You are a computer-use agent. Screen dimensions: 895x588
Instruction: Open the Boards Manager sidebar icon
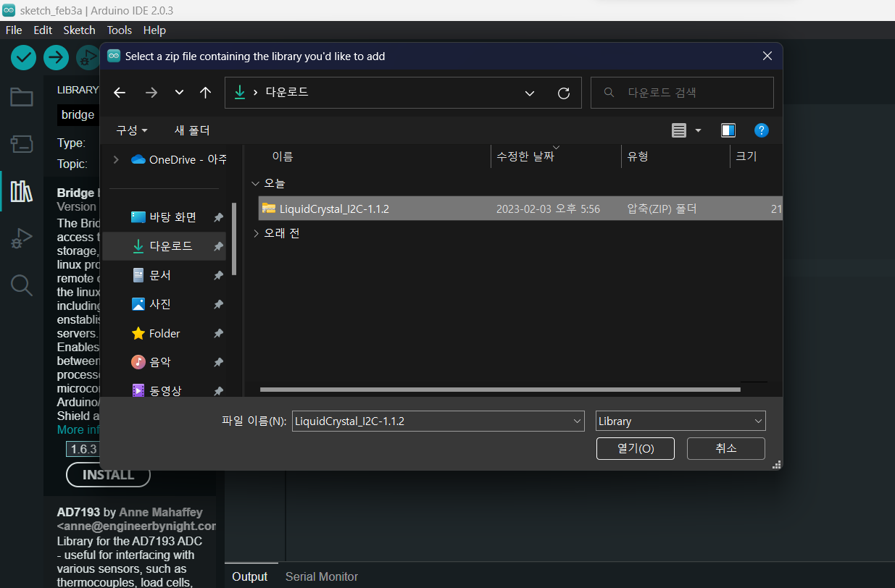click(x=21, y=143)
